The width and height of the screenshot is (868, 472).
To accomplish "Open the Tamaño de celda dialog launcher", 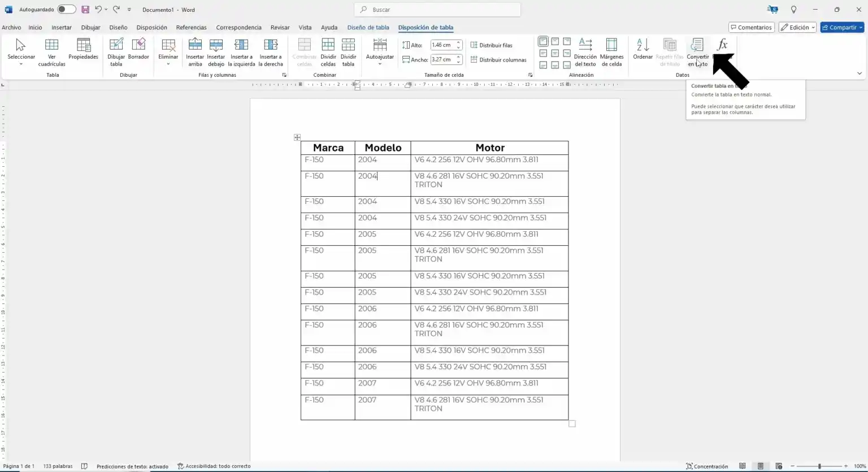I will coord(530,75).
